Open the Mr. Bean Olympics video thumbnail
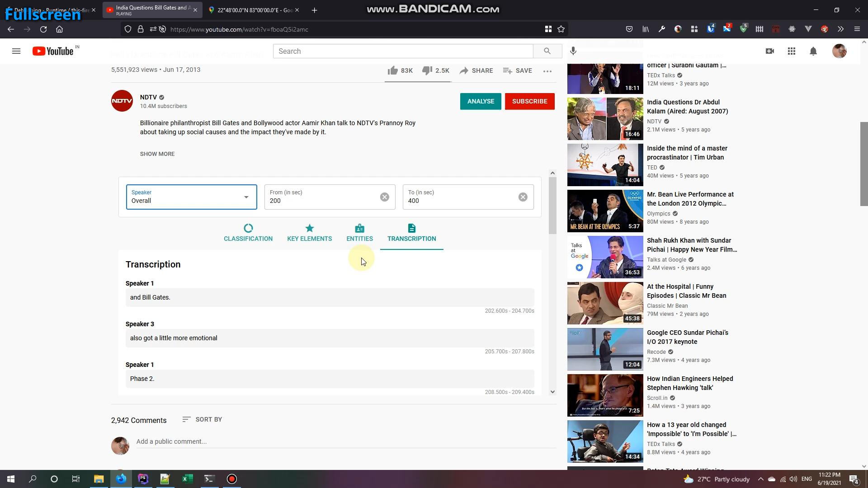The width and height of the screenshot is (868, 488). point(605,211)
